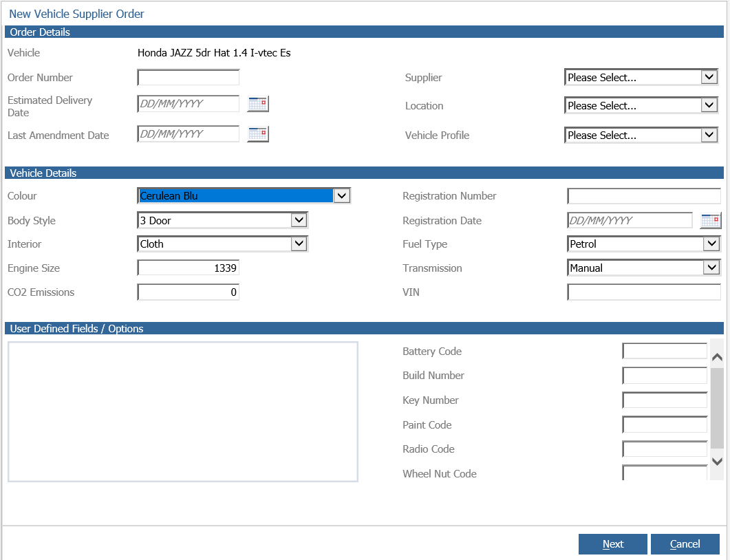The image size is (730, 560).
Task: Open the Last Amendment Date calendar picker
Action: click(x=258, y=134)
